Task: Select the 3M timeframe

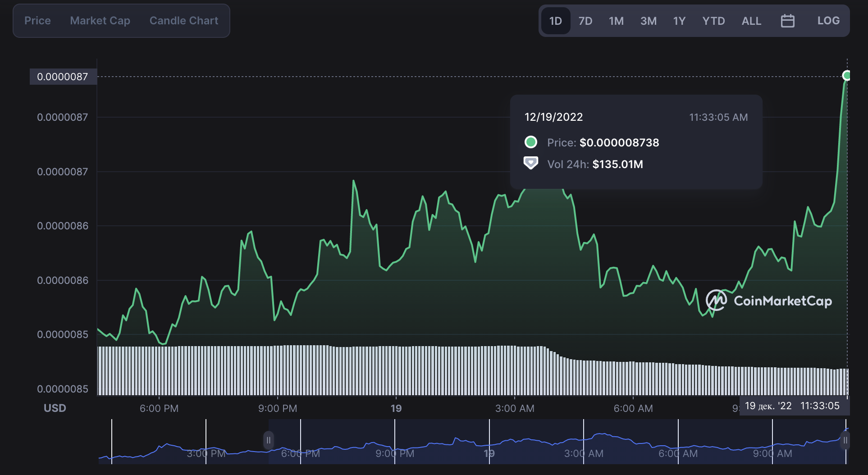Action: [x=648, y=21]
